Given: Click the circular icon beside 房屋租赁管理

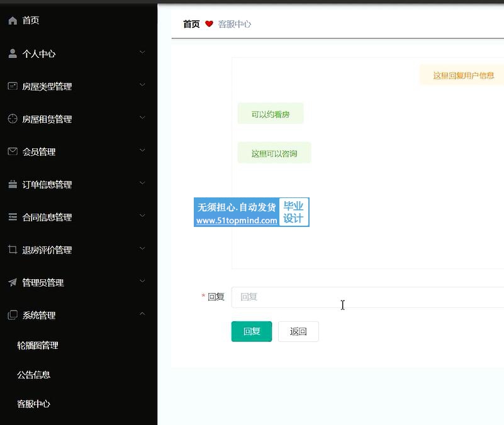Looking at the screenshot, I should [13, 119].
